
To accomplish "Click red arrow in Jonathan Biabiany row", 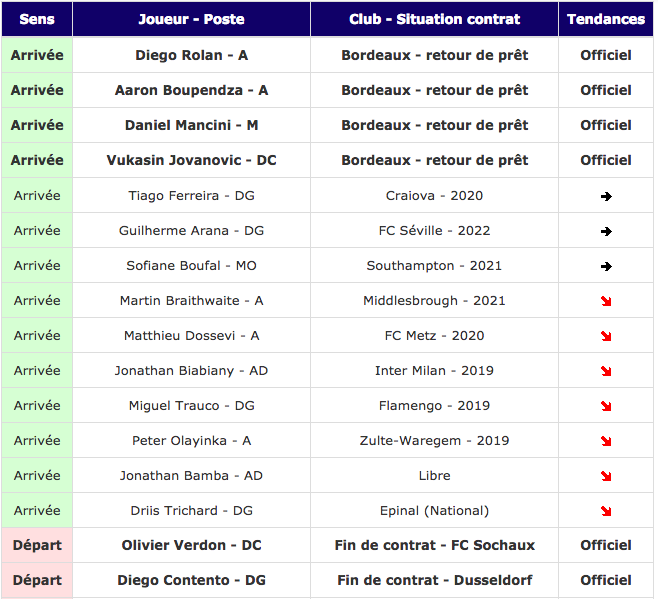I will [x=606, y=371].
